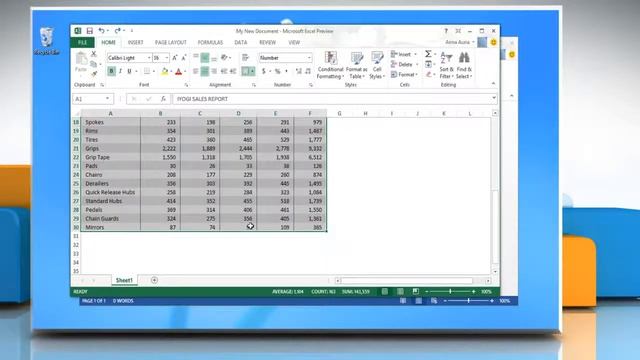Viewport: 640px width, 360px height.
Task: Click the Fill down-arrow icon in Editing
Action: [428, 64]
